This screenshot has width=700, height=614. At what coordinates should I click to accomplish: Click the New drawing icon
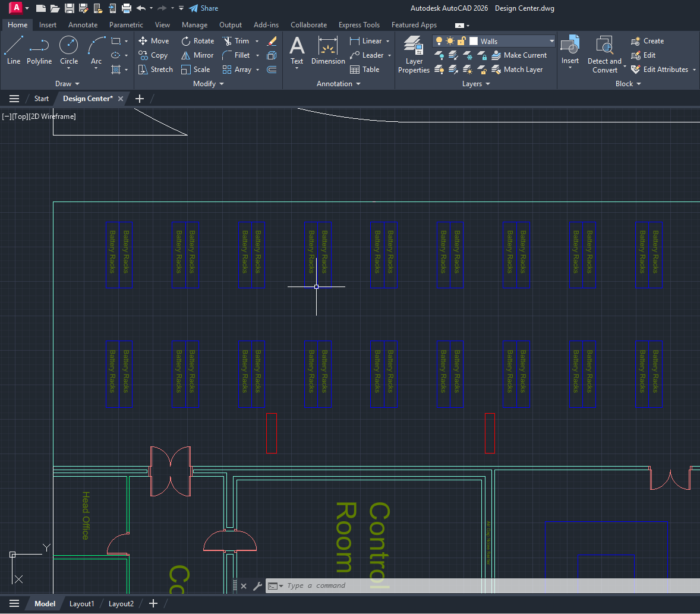click(40, 8)
